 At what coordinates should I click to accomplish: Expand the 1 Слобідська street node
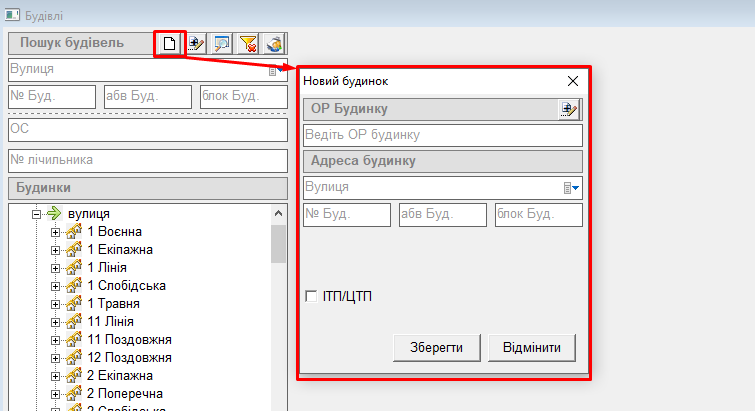[x=56, y=286]
